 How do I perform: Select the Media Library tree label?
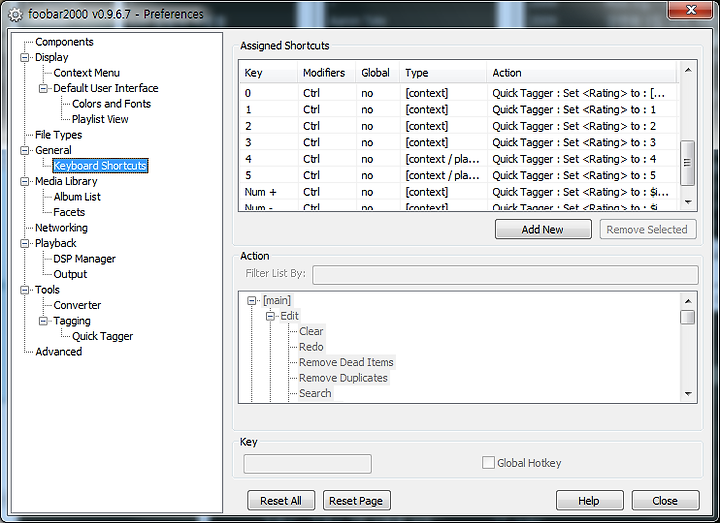click(66, 181)
